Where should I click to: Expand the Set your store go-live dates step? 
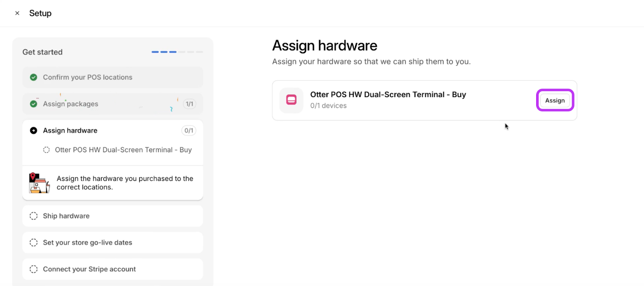88,242
